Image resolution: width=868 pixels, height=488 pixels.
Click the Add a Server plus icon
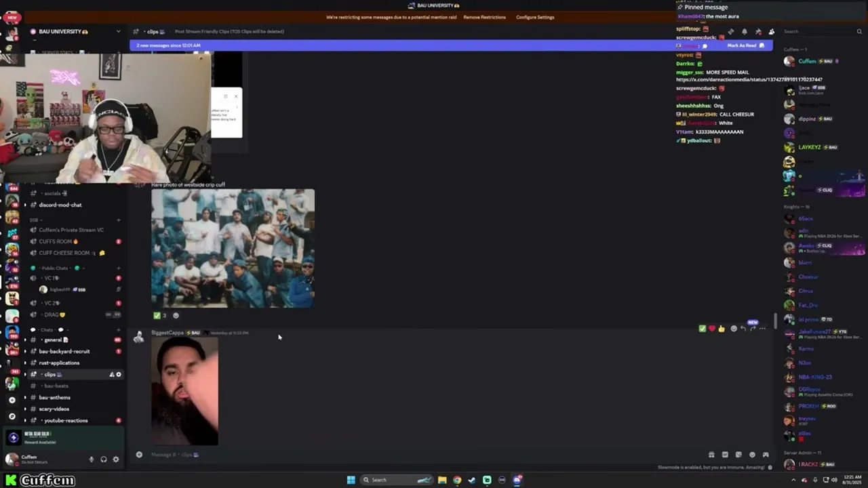(12, 400)
